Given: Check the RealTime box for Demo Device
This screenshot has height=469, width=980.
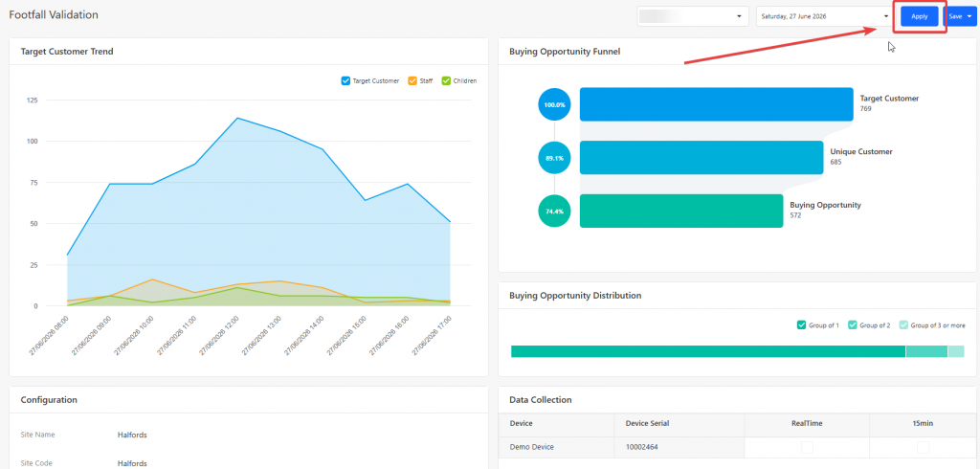Looking at the screenshot, I should [807, 447].
